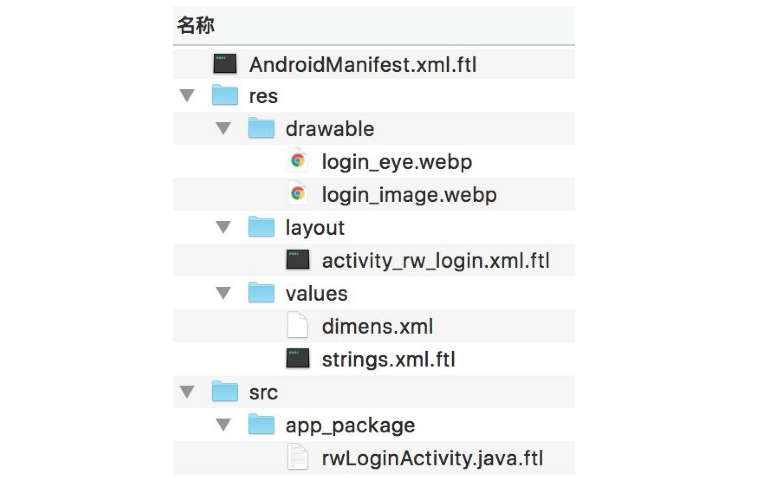Select the dimens.xml file name

377,326
